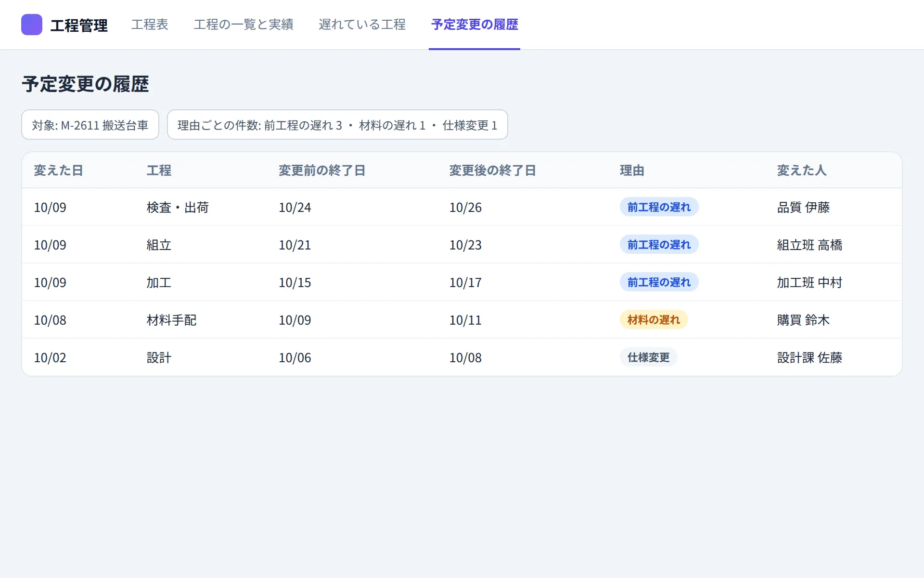Click the name 加工班 中村
924x578 pixels.
coord(809,283)
